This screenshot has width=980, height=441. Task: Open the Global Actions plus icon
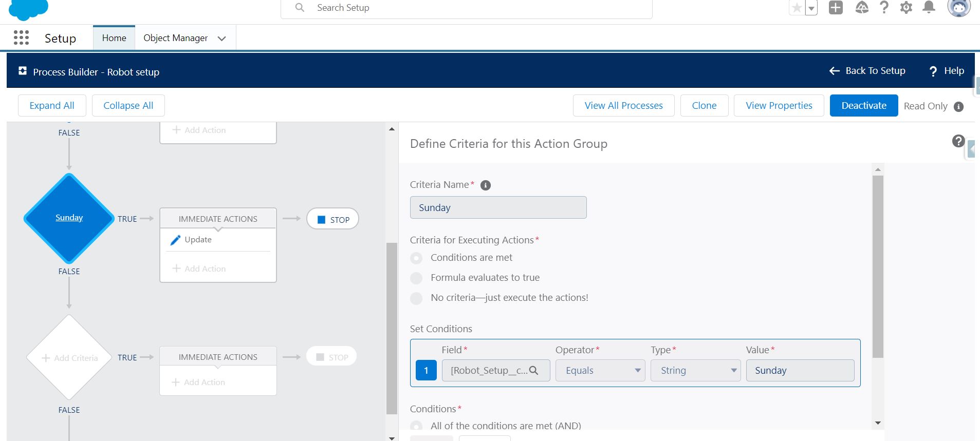(x=836, y=8)
